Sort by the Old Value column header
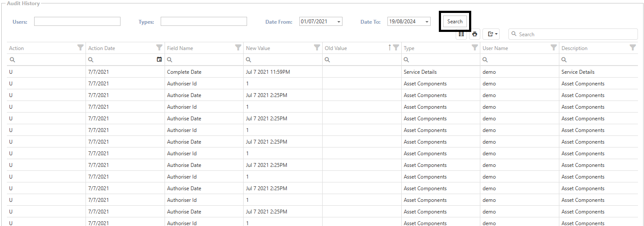The height and width of the screenshot is (226, 644). 346,48
